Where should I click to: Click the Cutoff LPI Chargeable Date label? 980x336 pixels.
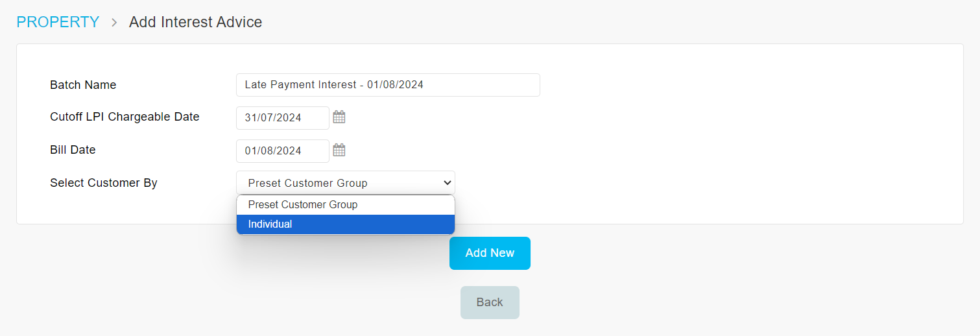125,117
